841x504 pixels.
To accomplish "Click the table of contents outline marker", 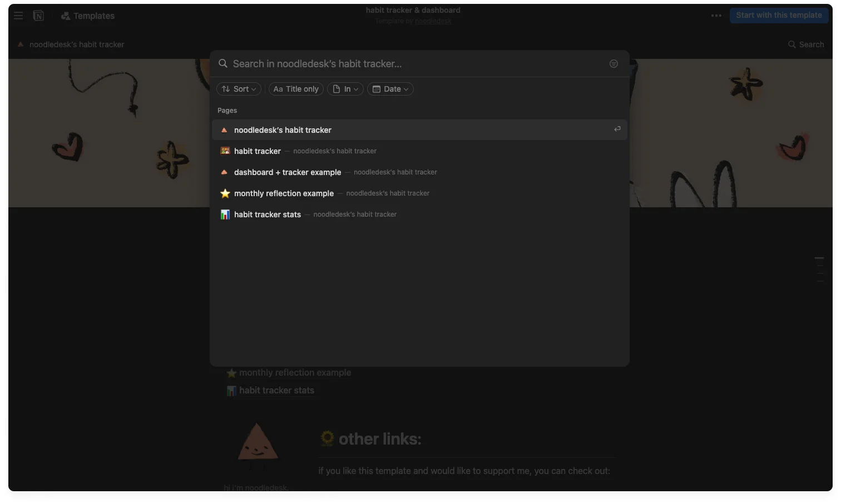I will [819, 270].
